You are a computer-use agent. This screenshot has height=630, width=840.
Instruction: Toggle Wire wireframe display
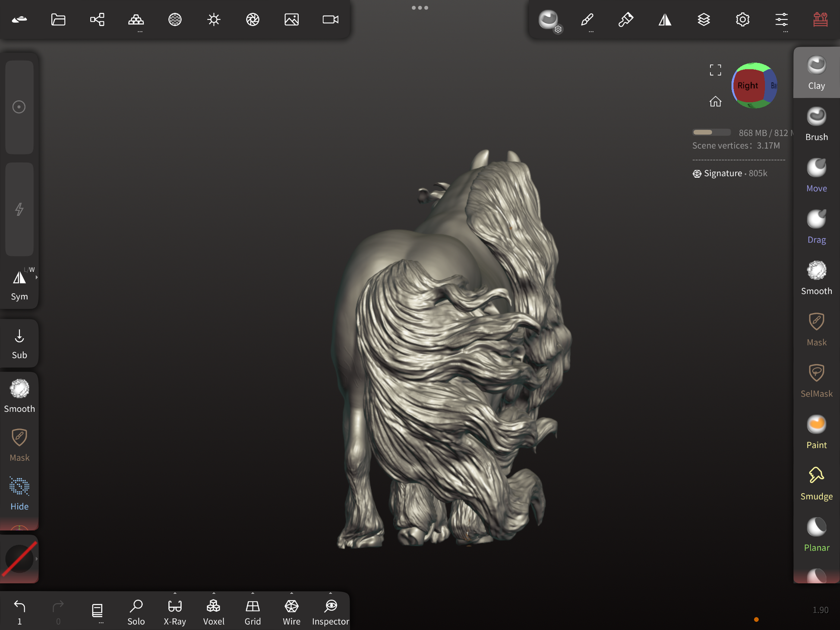coord(291,611)
